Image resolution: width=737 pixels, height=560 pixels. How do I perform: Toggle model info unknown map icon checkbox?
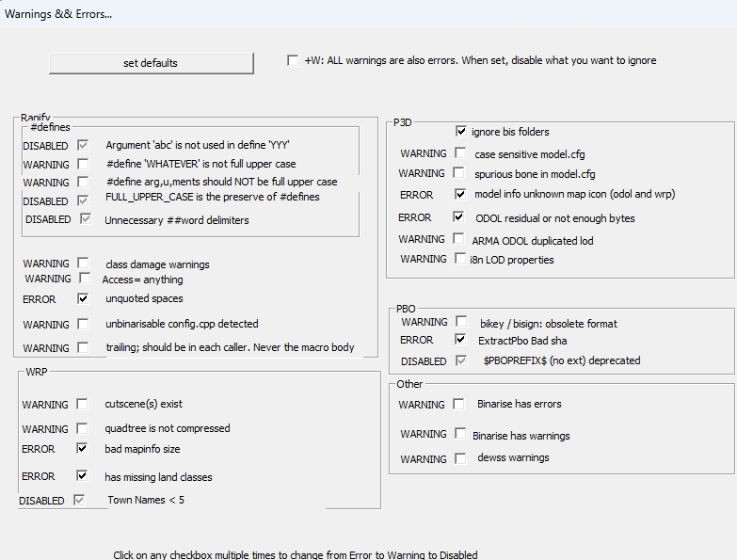(x=460, y=194)
